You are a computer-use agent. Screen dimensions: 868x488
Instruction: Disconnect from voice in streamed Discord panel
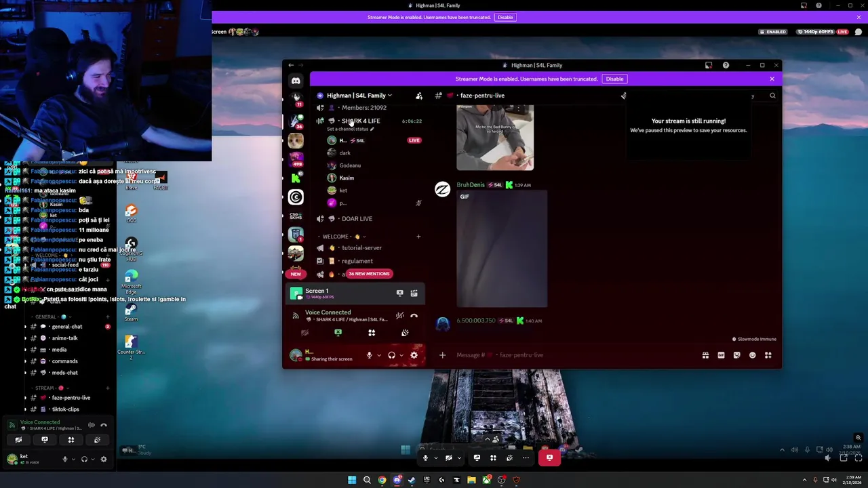pos(414,315)
